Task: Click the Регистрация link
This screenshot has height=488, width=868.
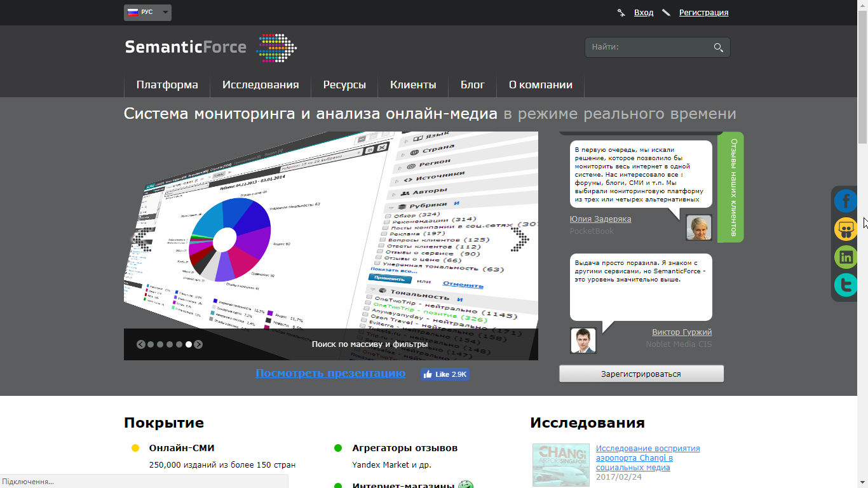Action: pos(703,13)
